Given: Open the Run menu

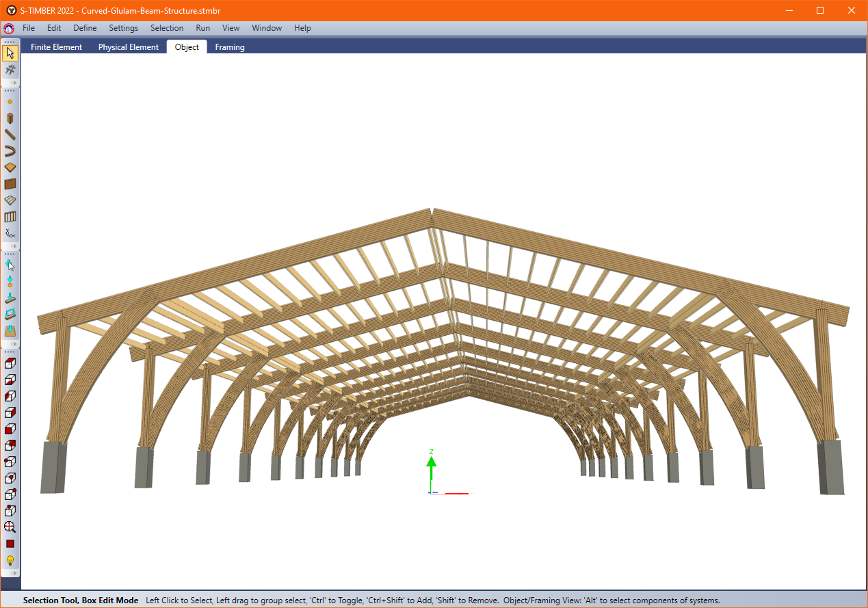Looking at the screenshot, I should click(x=202, y=28).
